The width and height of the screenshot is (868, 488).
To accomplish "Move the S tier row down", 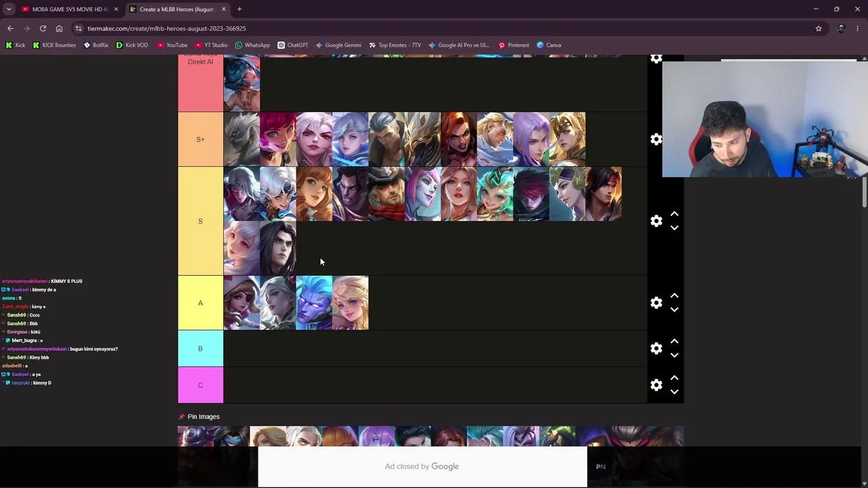I will (x=674, y=228).
